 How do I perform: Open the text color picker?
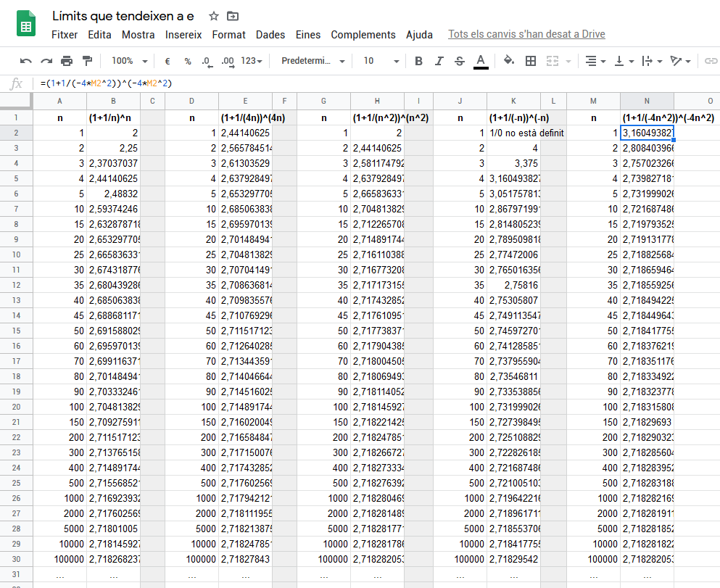pyautogui.click(x=480, y=61)
